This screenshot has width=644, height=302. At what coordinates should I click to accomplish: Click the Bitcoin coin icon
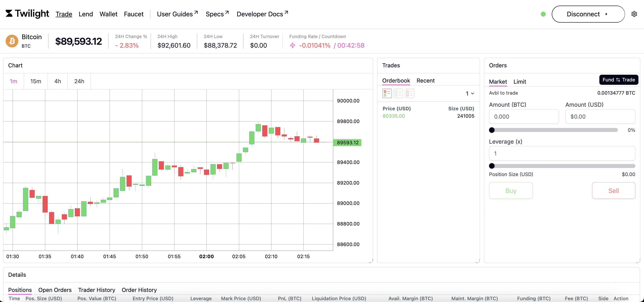(x=12, y=41)
